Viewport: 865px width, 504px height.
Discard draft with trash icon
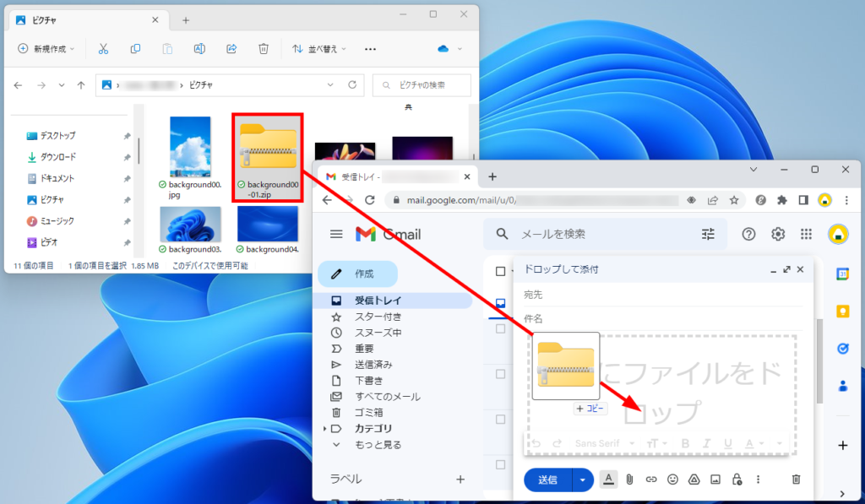tap(796, 480)
